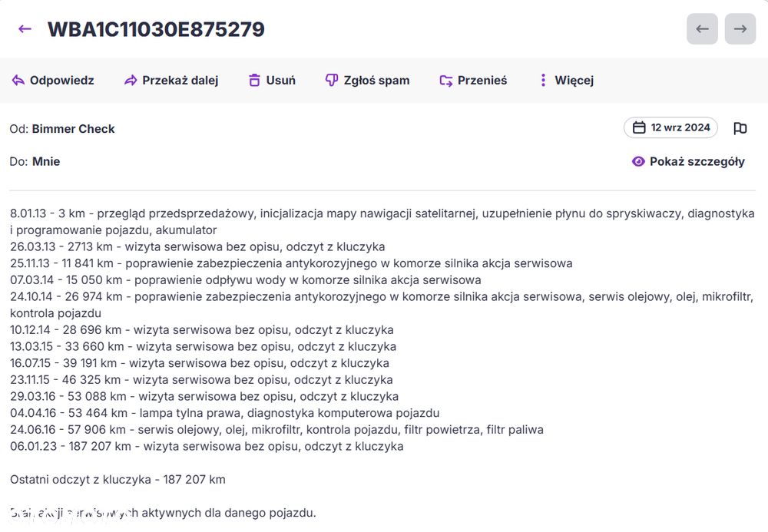Viewport: 768px width, 532px height.
Task: Click the eye icon to show details
Action: (638, 161)
